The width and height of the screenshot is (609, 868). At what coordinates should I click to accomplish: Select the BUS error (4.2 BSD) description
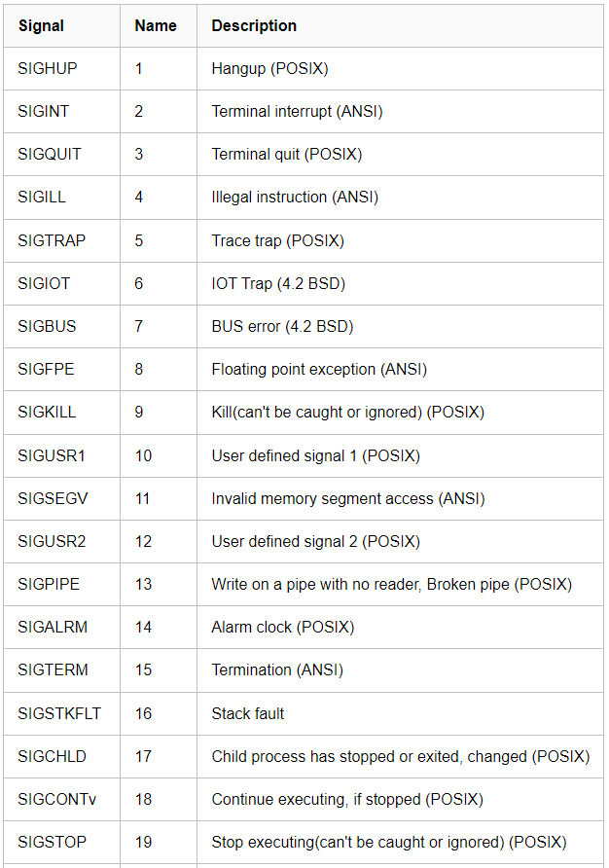[282, 327]
